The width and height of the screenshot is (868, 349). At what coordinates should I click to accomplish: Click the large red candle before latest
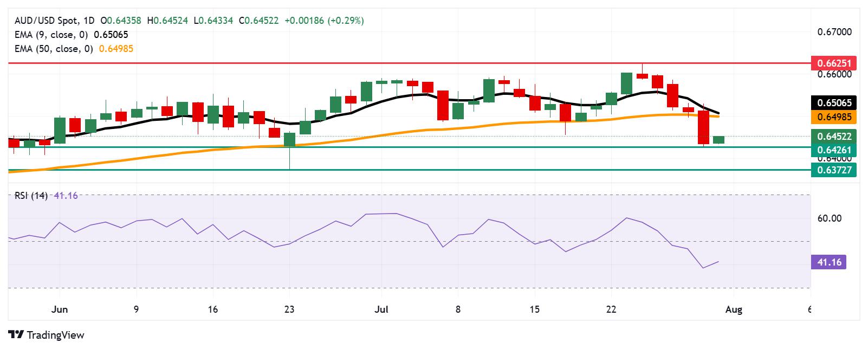[x=703, y=127]
